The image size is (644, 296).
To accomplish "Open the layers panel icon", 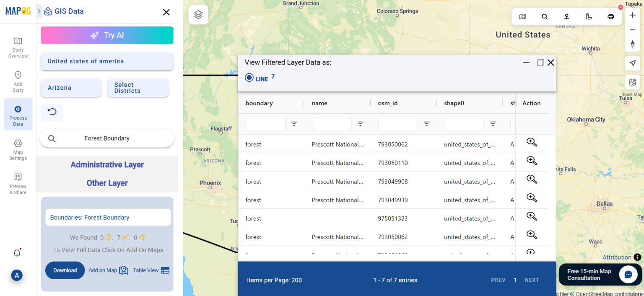I will point(198,14).
